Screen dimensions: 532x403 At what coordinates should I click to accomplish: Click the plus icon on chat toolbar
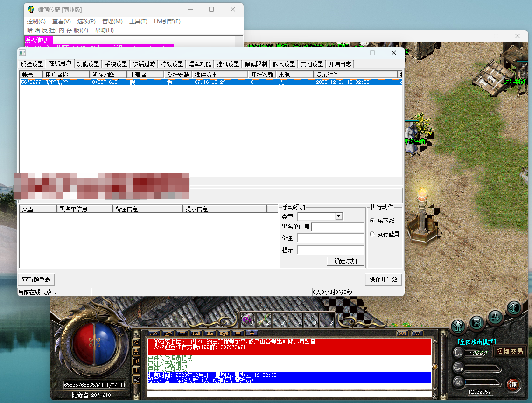point(252,333)
